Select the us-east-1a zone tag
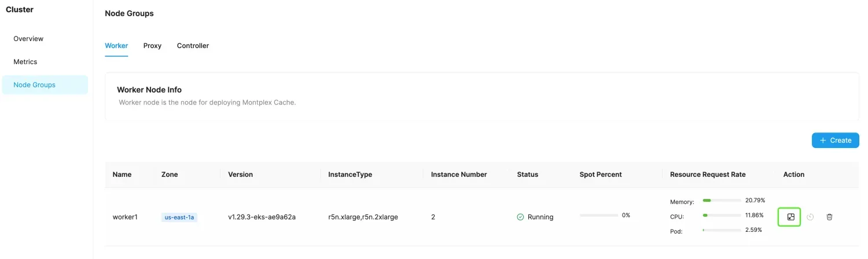Screen dimensions: 868x259 179,217
